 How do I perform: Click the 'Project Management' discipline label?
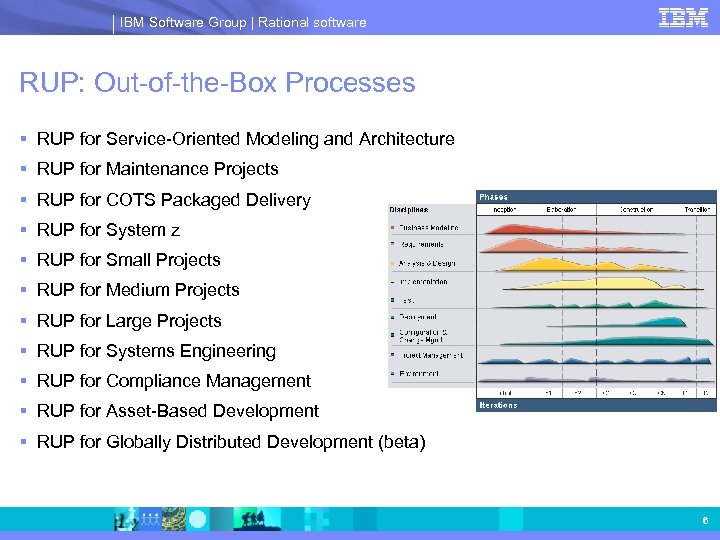click(431, 355)
